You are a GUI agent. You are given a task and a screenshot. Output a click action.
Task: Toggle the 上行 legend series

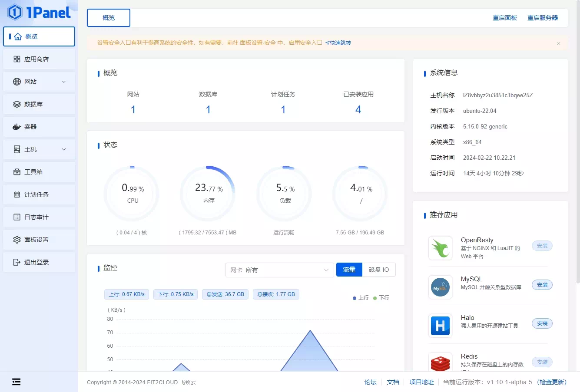point(361,298)
